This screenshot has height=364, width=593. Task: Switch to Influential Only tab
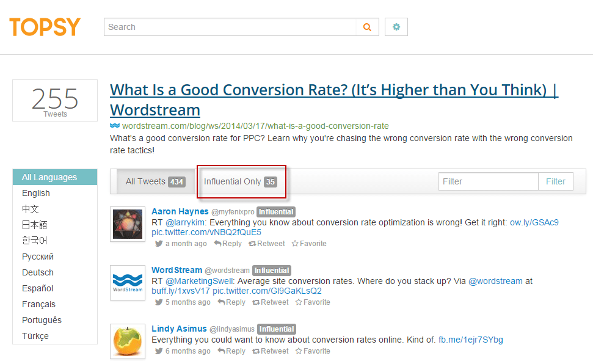point(241,181)
